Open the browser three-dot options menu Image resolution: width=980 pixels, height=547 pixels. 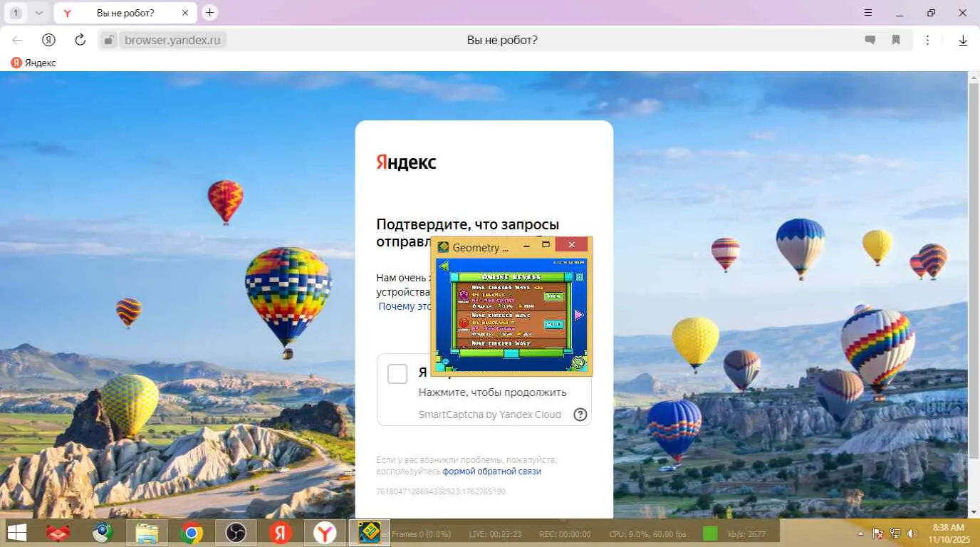(927, 40)
